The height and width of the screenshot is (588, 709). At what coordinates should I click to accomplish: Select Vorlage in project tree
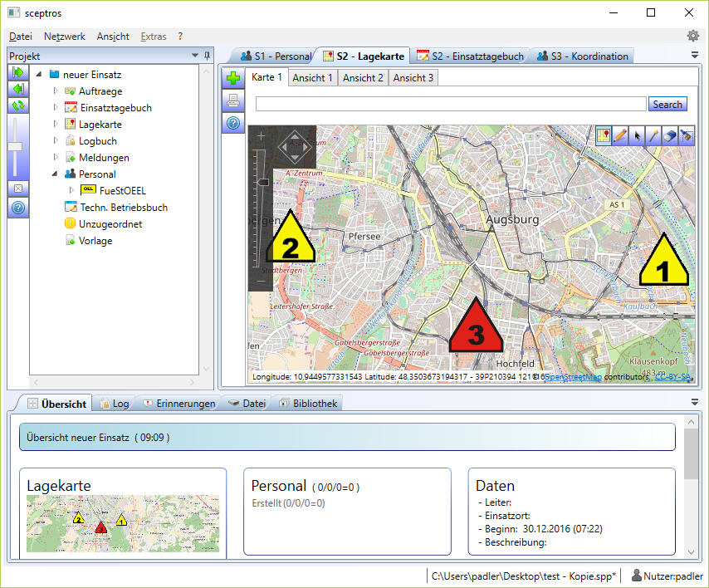[x=95, y=241]
